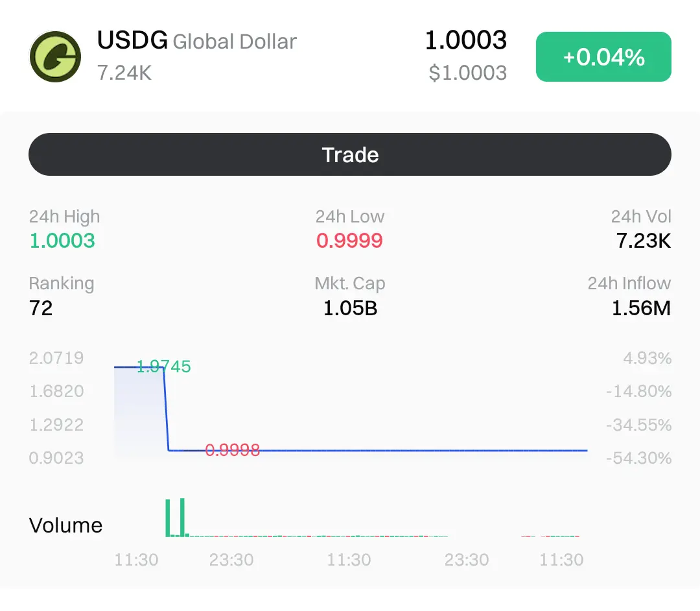Click the 7.24K figure under USDG name

coord(124,73)
